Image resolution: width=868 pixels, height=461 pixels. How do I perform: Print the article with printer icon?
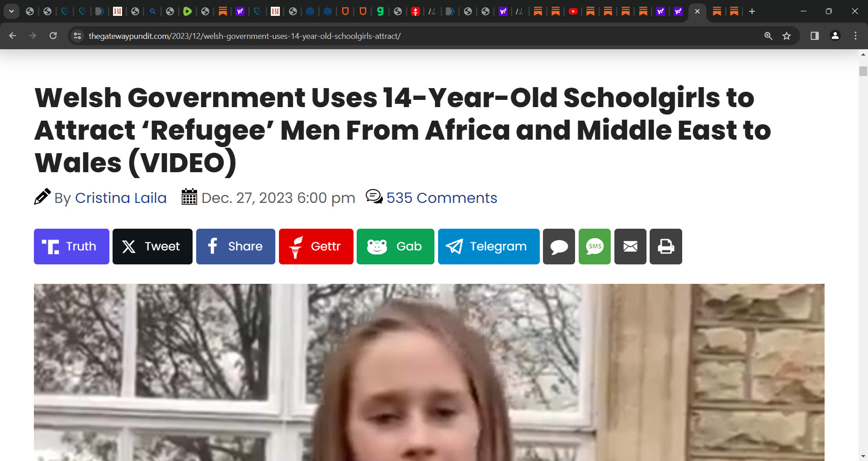click(665, 246)
